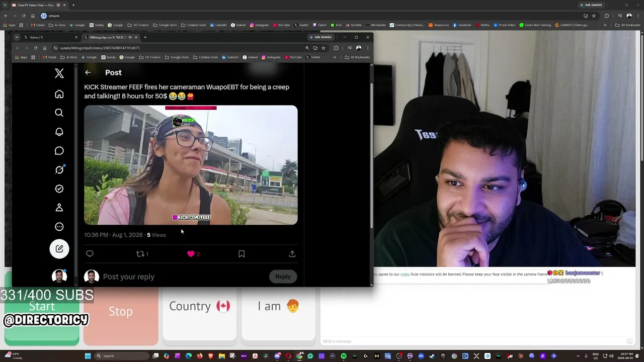Screen dimensions: 644x362
Task: Open X chat bubble icon in sidebar
Action: (x=59, y=151)
